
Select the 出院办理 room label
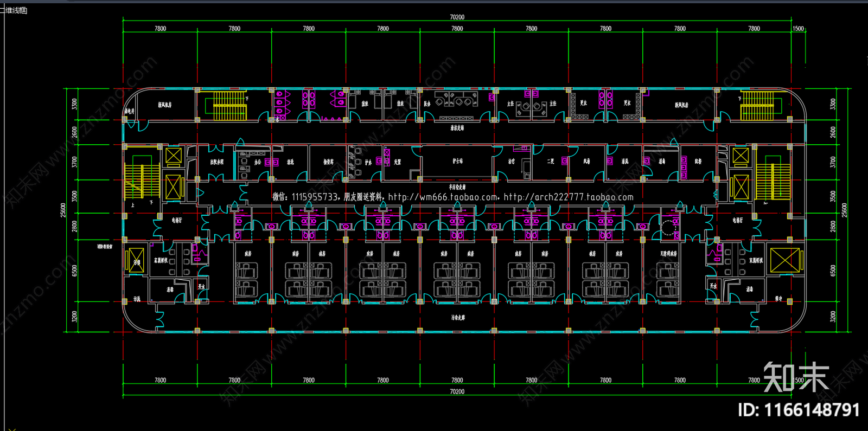coord(216,162)
